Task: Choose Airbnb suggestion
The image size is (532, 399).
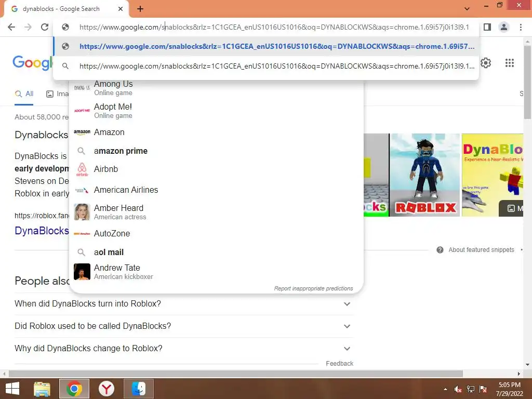Action: [x=216, y=169]
